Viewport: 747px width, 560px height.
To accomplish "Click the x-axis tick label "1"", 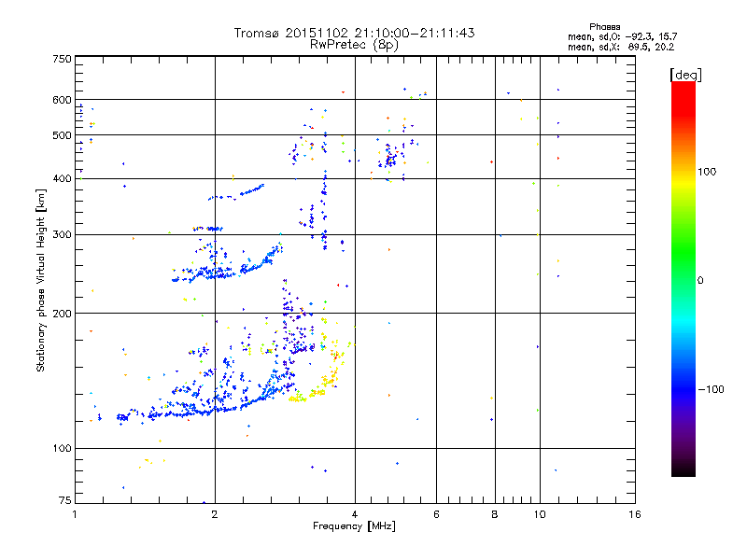I will (x=75, y=514).
